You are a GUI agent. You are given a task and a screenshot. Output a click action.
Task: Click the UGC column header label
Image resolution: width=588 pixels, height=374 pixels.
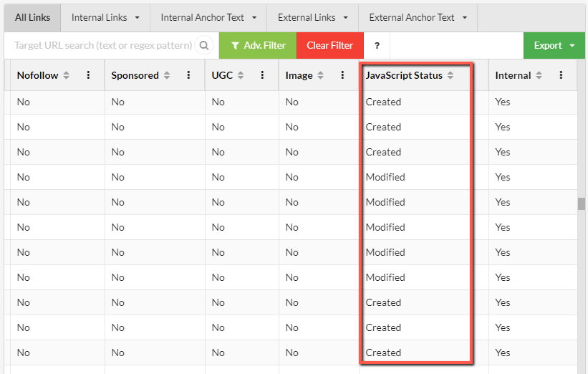pyautogui.click(x=222, y=75)
